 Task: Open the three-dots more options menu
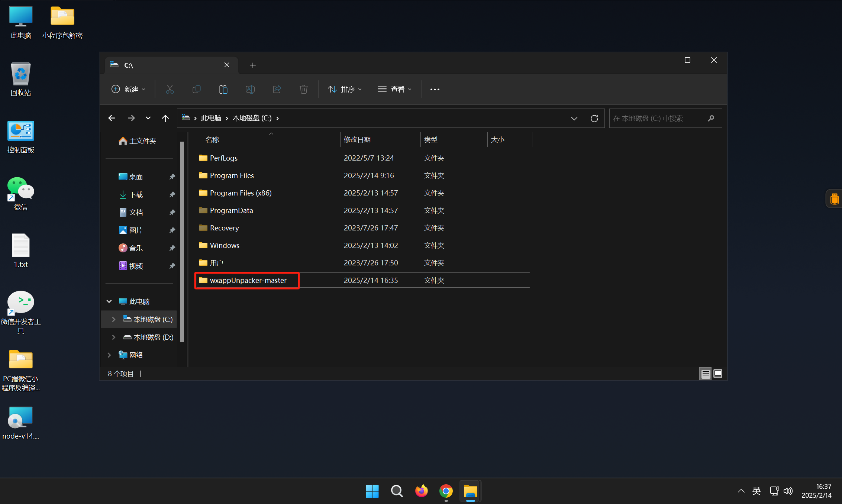(435, 89)
